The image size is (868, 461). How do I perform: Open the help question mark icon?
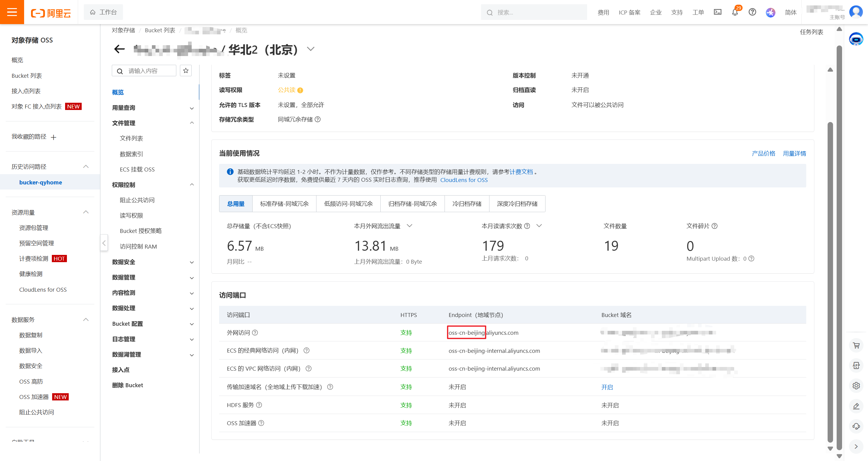coord(753,12)
